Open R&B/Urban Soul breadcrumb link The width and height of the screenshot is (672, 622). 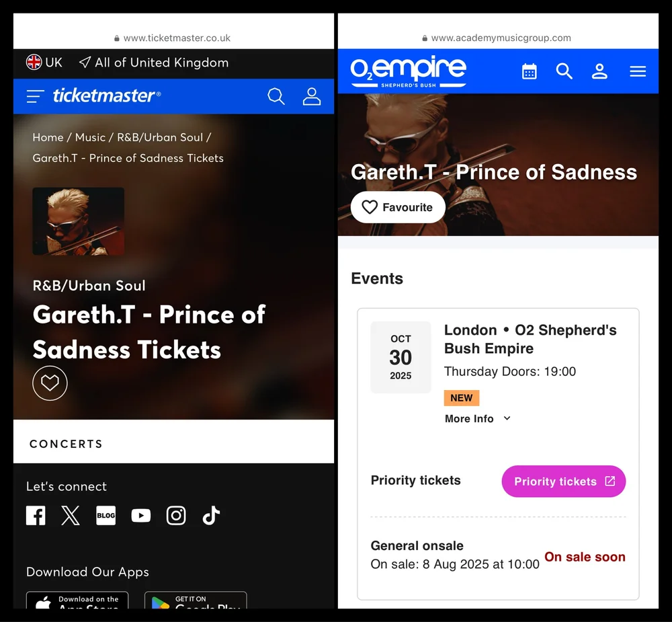(x=160, y=137)
